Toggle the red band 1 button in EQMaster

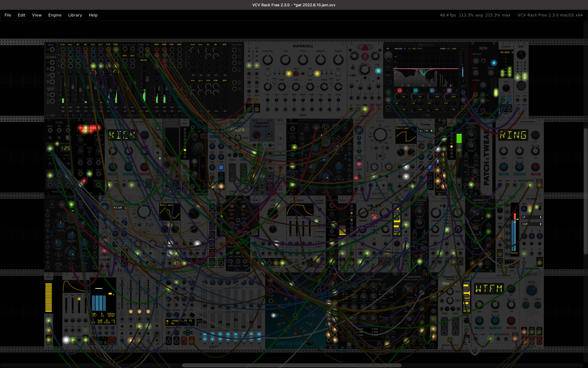click(399, 90)
